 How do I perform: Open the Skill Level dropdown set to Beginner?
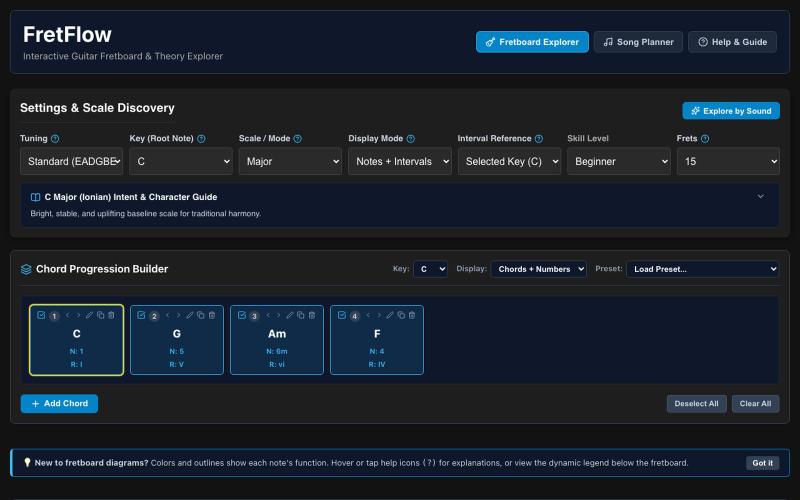619,161
